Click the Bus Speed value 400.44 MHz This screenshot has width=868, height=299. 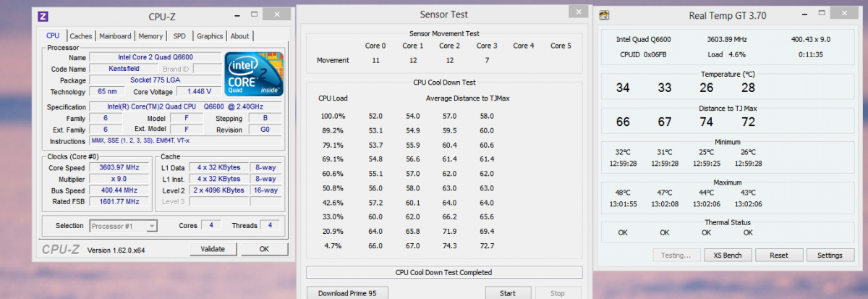[x=118, y=190]
